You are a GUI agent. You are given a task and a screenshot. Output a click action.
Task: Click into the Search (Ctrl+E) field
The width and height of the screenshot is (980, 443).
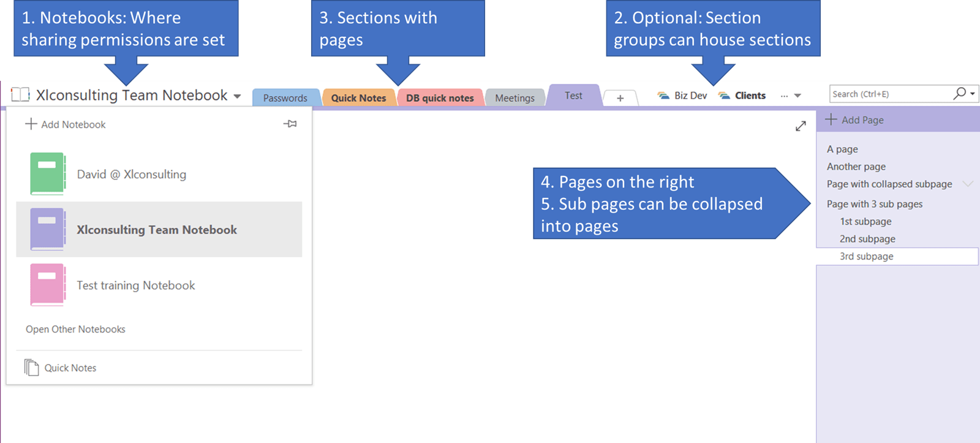click(x=888, y=94)
